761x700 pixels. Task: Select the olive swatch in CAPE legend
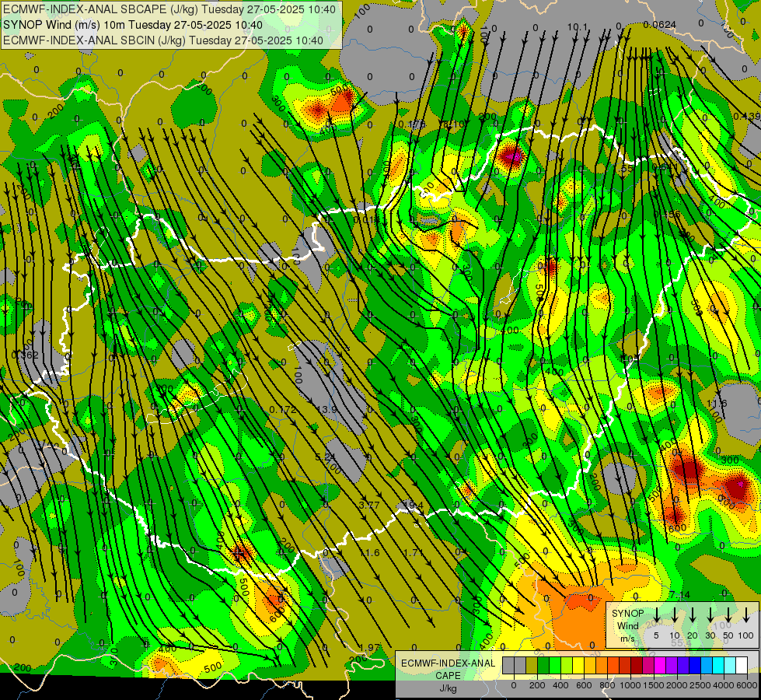[x=532, y=665]
